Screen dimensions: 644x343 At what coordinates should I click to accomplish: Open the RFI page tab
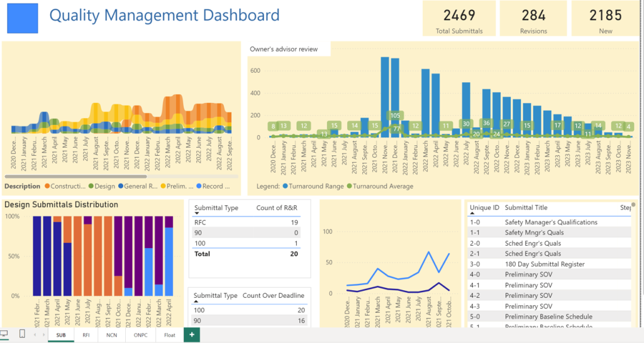pyautogui.click(x=86, y=335)
